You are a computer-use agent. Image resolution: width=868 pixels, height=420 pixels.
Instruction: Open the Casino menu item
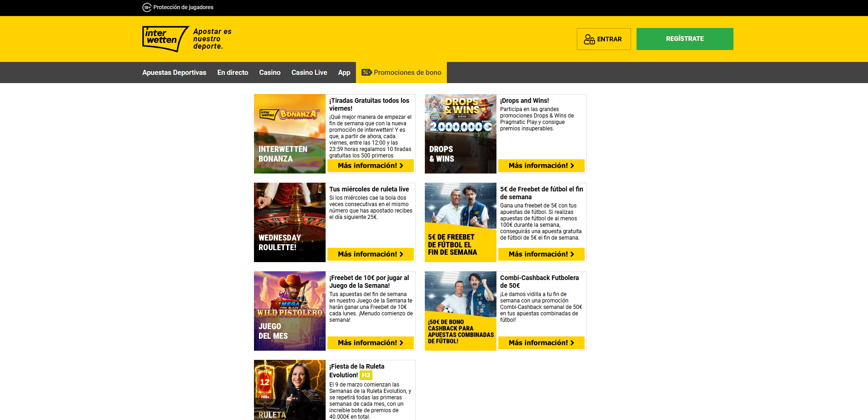pos(270,73)
